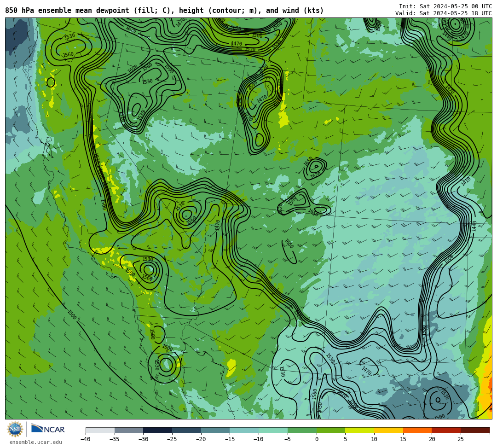The height and width of the screenshot is (448, 497).
Task: Click the 15 colorbar tick label
Action: click(x=403, y=439)
